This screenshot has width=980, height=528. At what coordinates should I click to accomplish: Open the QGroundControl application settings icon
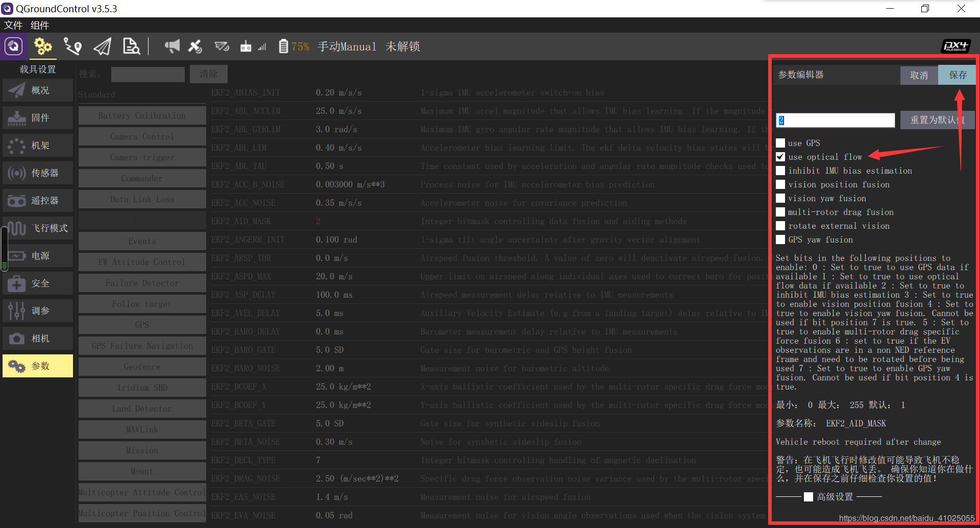click(x=14, y=46)
